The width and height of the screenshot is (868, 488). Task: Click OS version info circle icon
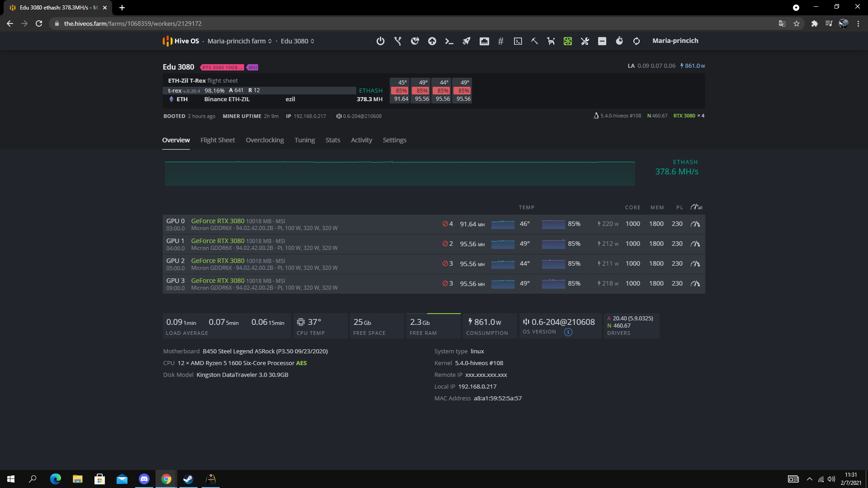568,332
